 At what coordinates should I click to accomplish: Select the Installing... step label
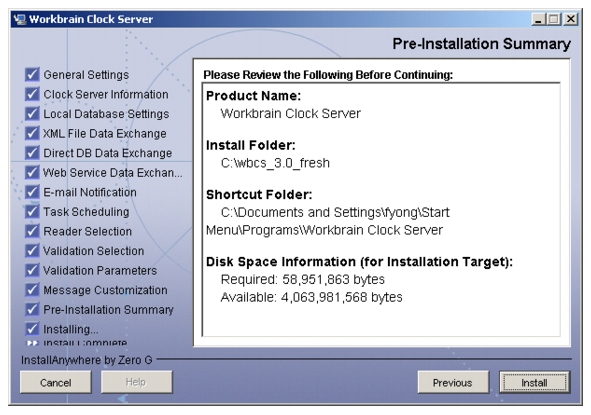point(71,329)
